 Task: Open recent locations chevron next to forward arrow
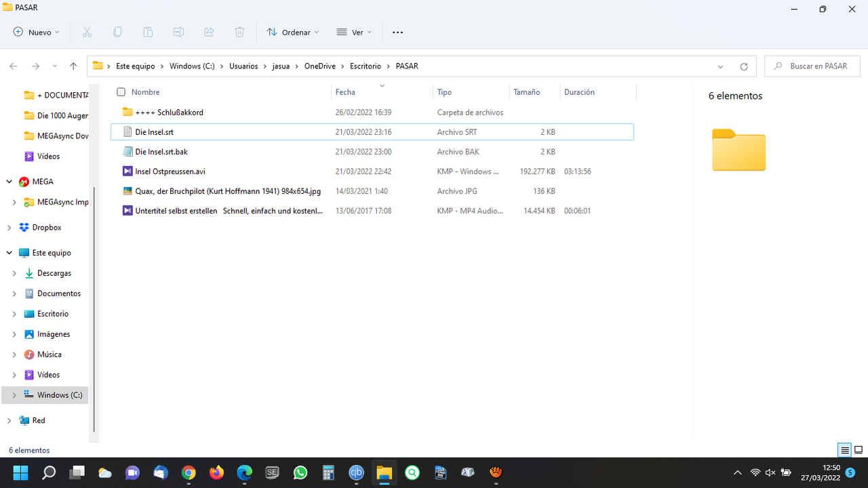tap(55, 66)
